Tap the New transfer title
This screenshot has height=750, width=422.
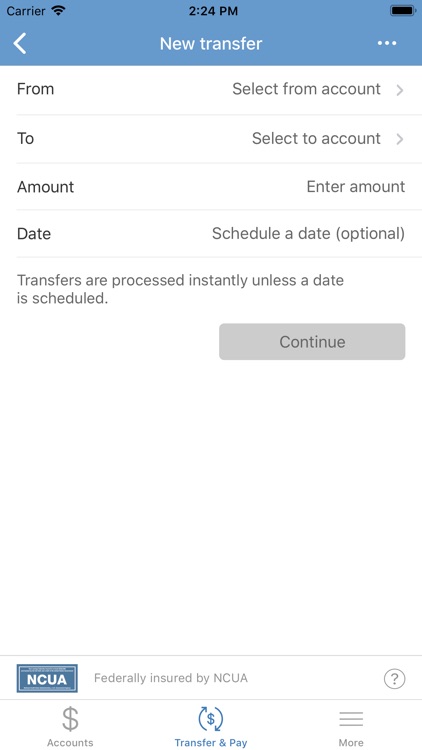211,44
